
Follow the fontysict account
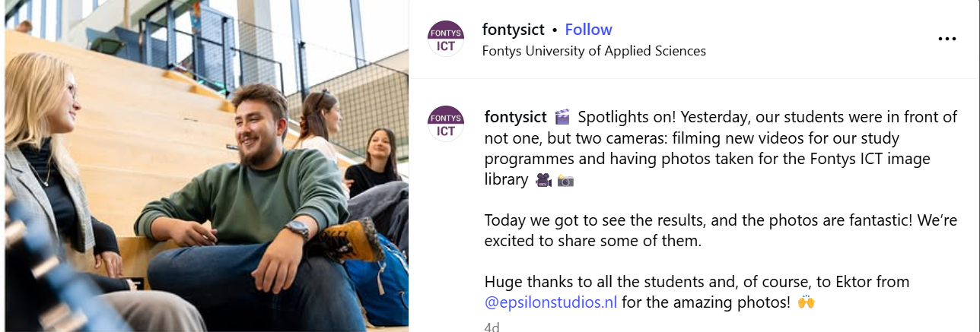pyautogui.click(x=588, y=30)
